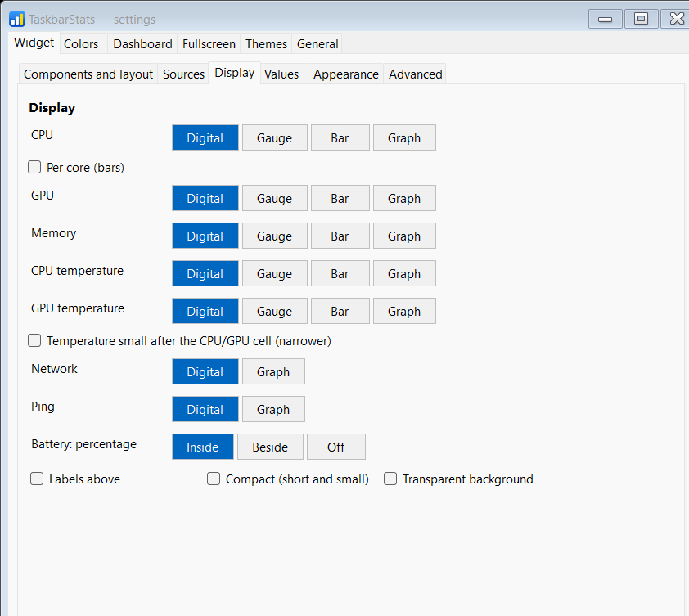The height and width of the screenshot is (616, 689).
Task: Select Gauge for CPU temperature
Action: click(x=275, y=273)
